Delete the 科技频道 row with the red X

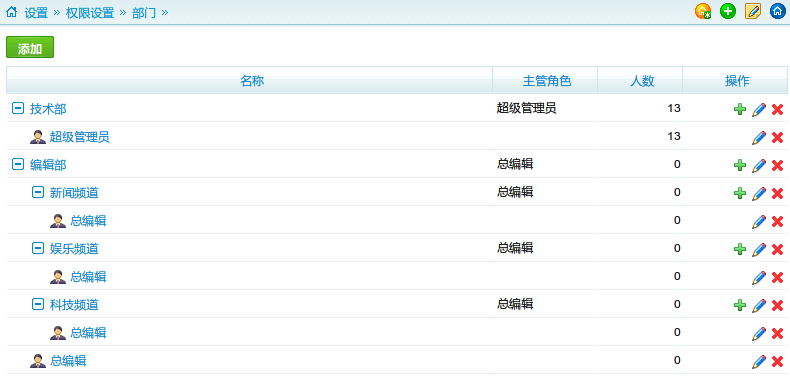click(777, 305)
